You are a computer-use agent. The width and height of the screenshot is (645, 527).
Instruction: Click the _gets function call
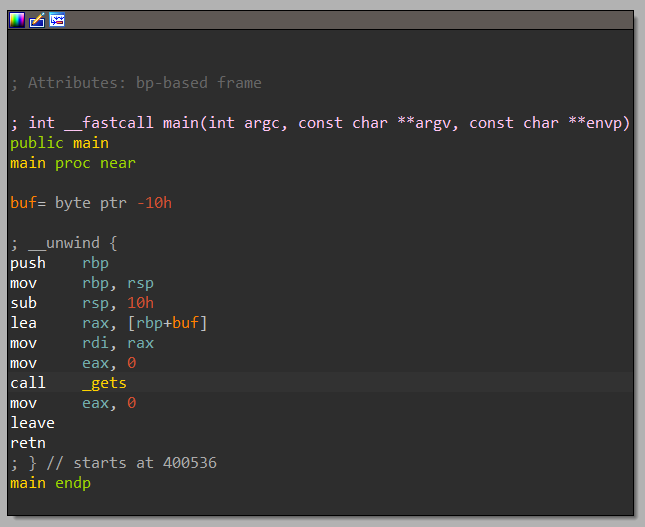click(x=104, y=383)
